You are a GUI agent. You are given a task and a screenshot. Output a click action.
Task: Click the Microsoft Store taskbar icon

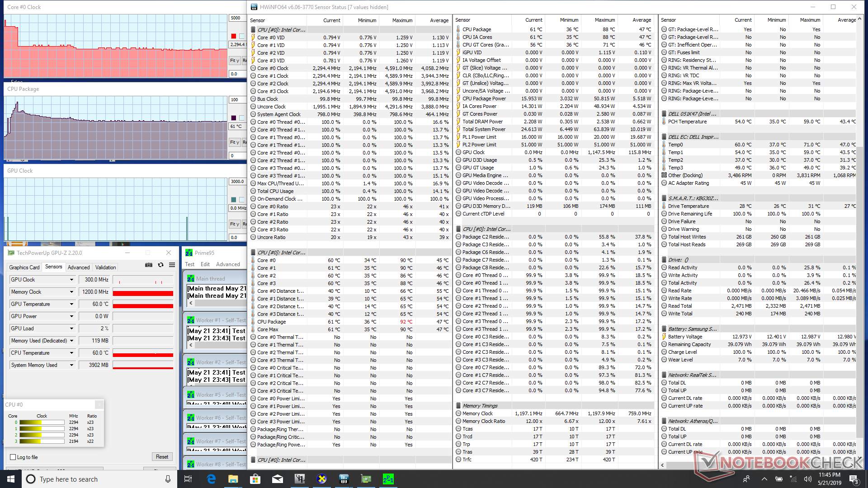point(255,479)
